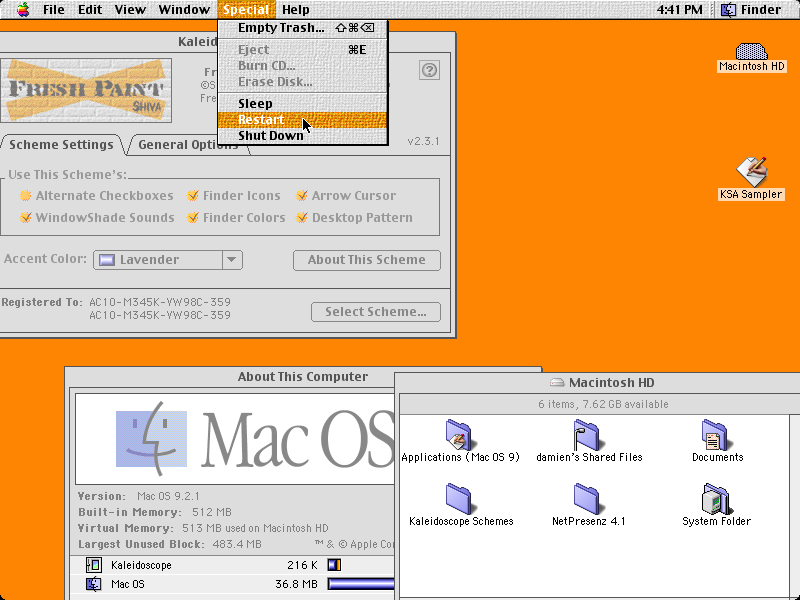Click '483.4 MB' largest unused block value
This screenshot has height=600, width=800.
[x=237, y=544]
